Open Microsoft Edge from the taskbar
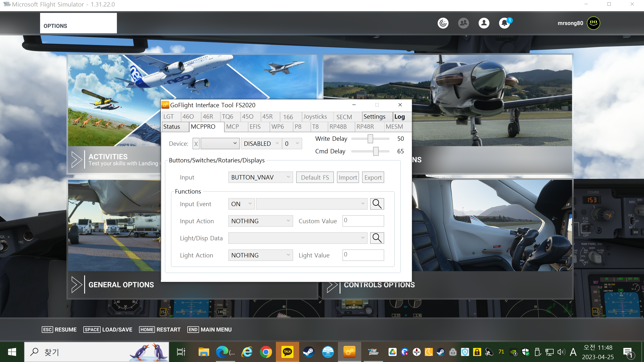Image resolution: width=644 pixels, height=362 pixels. tap(222, 352)
